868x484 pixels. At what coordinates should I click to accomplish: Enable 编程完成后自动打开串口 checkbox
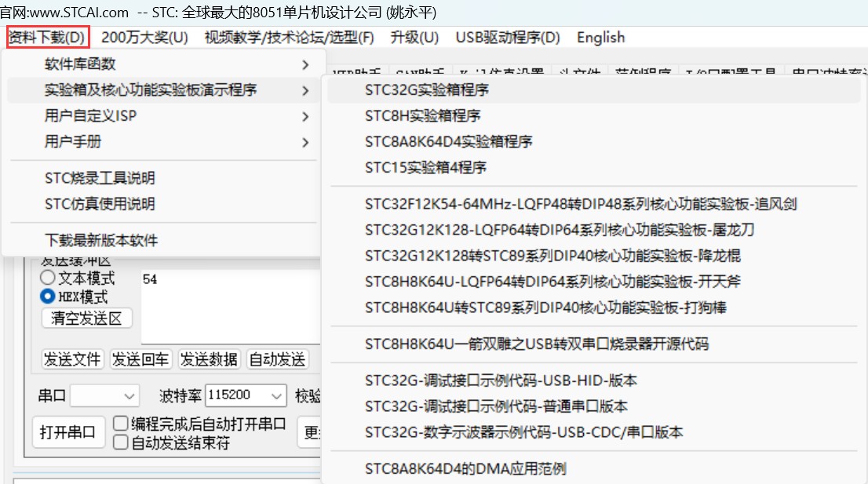tap(121, 424)
